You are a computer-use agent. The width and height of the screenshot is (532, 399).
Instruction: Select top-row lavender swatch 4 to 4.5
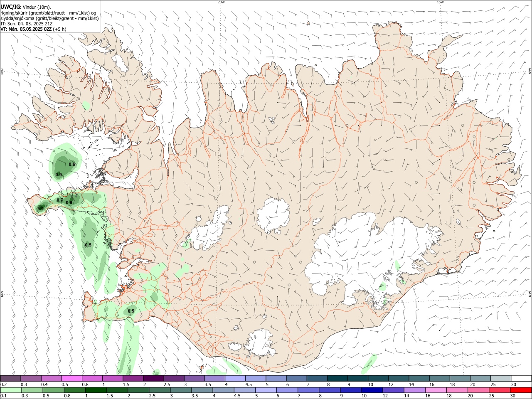click(x=236, y=378)
